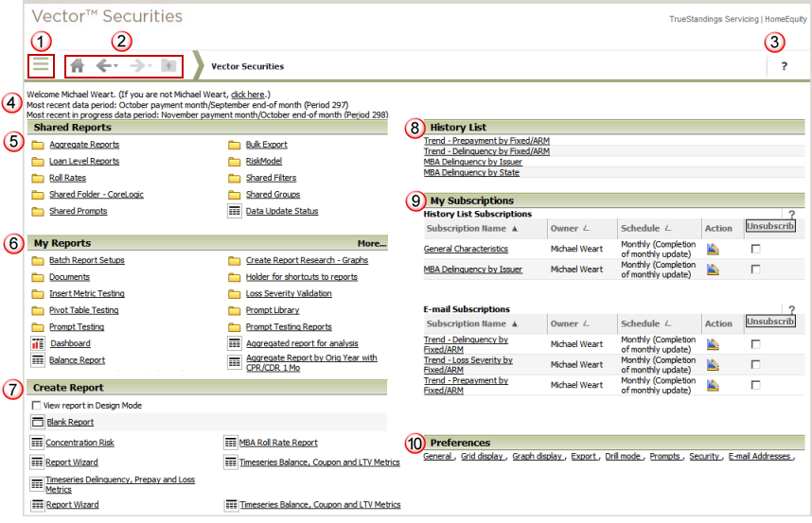The height and width of the screenshot is (523, 812).
Task: Open Prompts preferences link
Action: pos(665,456)
